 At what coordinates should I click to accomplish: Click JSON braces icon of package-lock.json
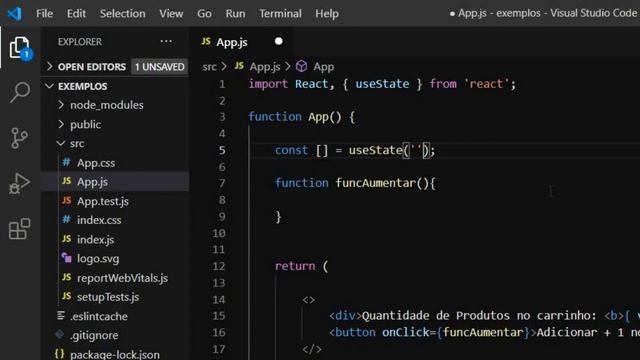[60, 353]
